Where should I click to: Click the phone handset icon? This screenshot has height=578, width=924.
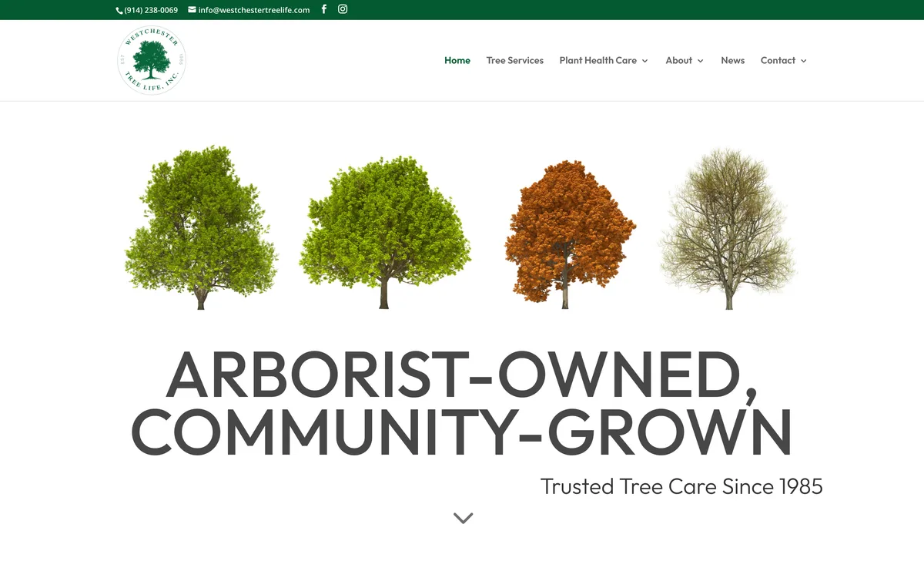coord(119,10)
